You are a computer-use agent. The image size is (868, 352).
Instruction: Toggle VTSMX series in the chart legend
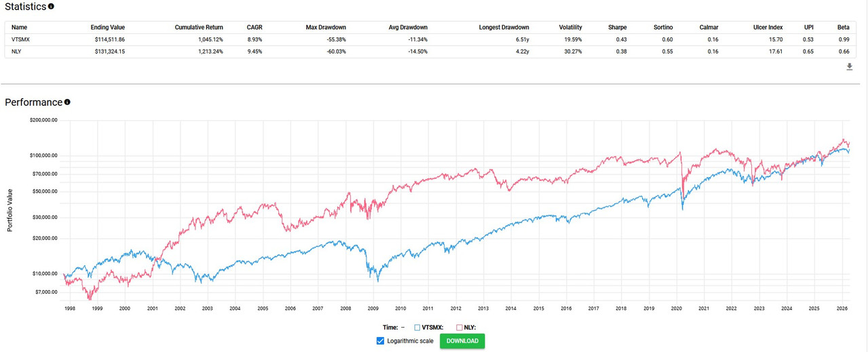coord(430,327)
